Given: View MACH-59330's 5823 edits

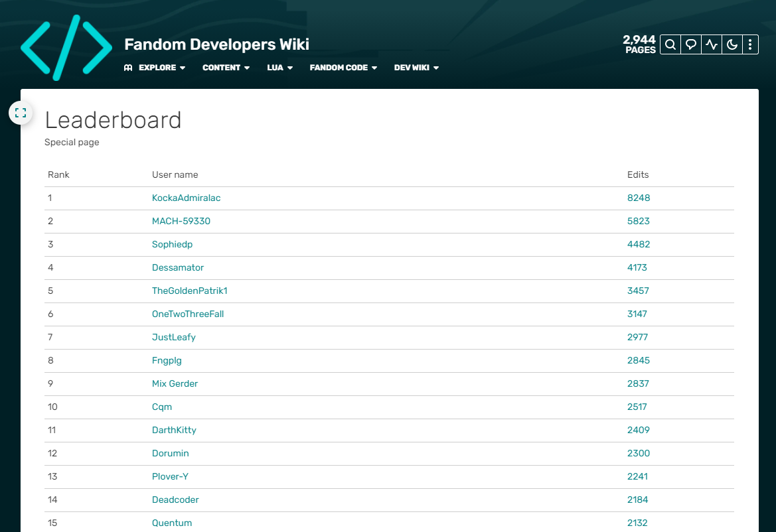Looking at the screenshot, I should [639, 221].
